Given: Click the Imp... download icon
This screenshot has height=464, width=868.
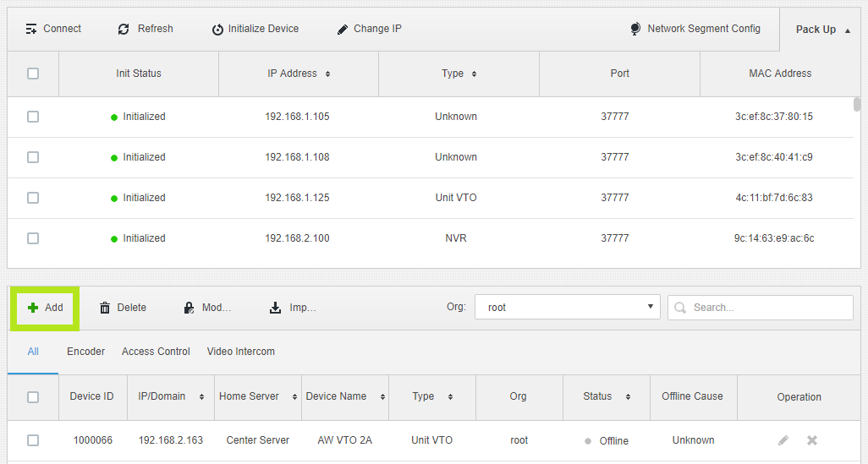Looking at the screenshot, I should click(x=275, y=308).
